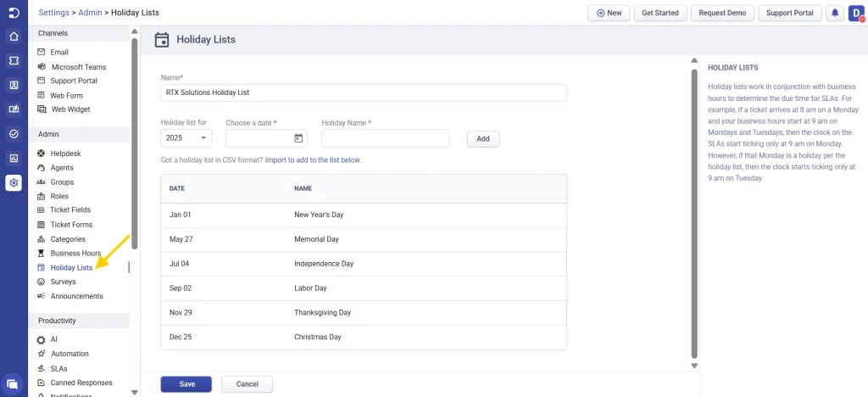Open SLAs under Productivity
Viewport: 868px width, 397px height.
tap(58, 368)
